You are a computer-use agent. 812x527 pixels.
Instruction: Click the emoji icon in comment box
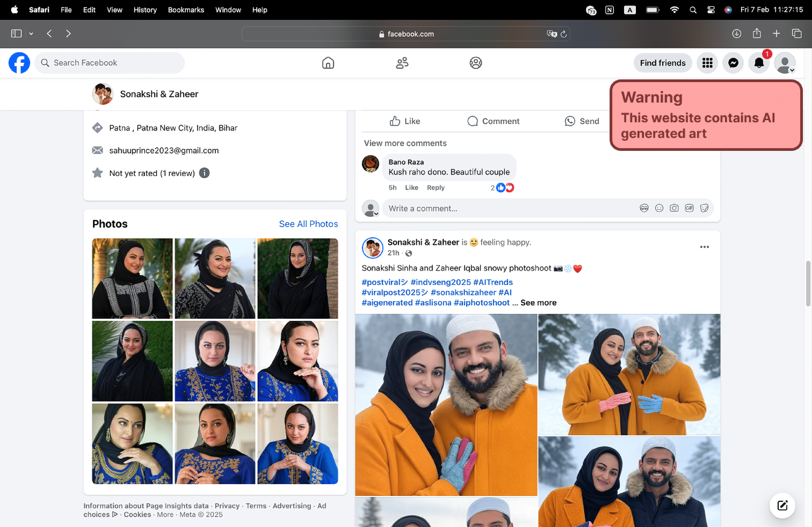[659, 208]
